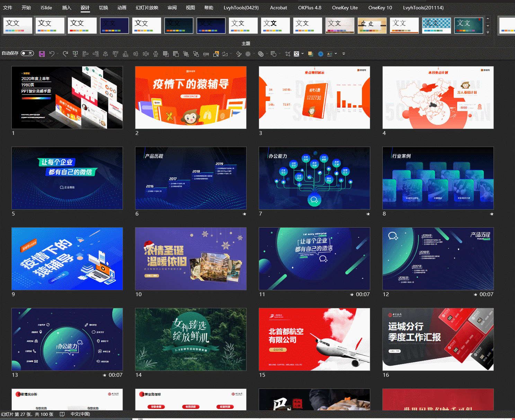
Task: Select slide 16 运城分行 thumbnail
Action: [x=438, y=339]
